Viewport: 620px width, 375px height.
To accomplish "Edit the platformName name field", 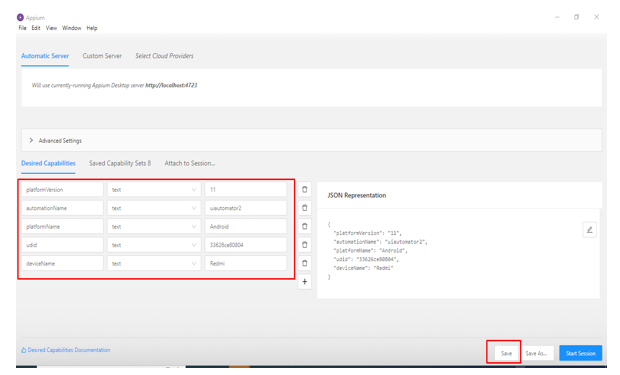I will click(x=62, y=227).
